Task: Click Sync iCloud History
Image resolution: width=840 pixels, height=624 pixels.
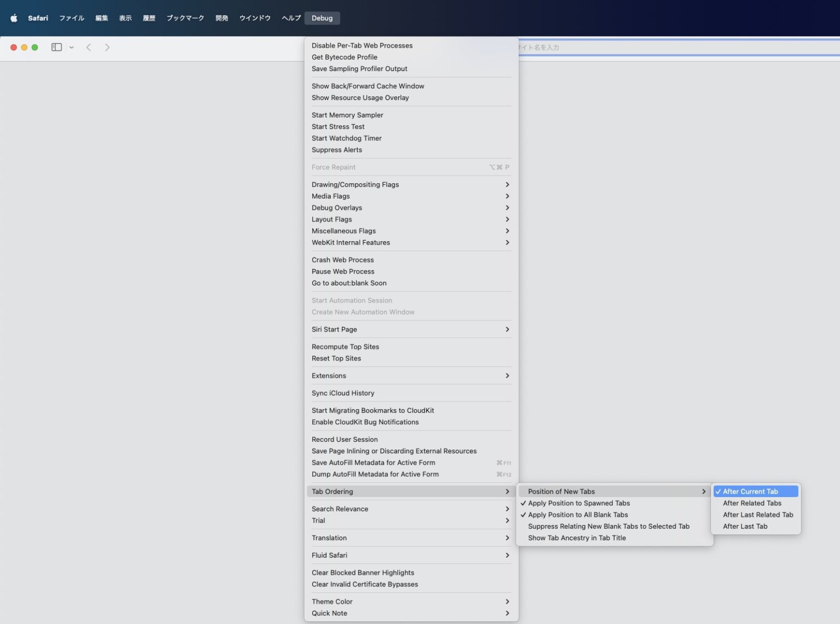Action: pyautogui.click(x=343, y=393)
